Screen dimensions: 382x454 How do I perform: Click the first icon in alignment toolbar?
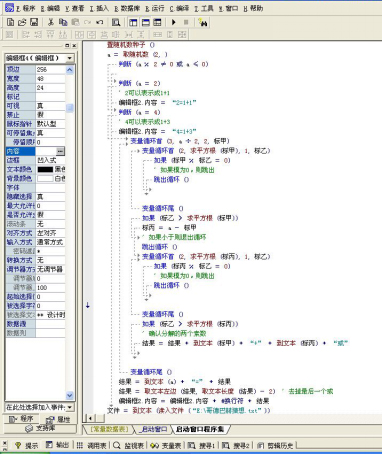tap(9, 34)
